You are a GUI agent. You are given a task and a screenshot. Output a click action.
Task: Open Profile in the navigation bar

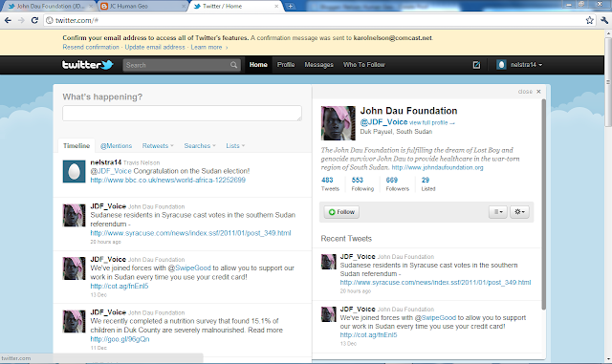(286, 65)
